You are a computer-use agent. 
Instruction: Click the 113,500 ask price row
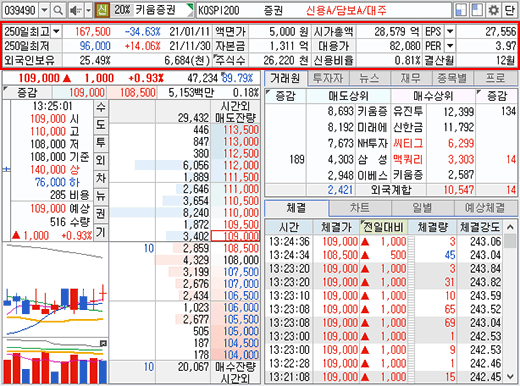pyautogui.click(x=185, y=130)
